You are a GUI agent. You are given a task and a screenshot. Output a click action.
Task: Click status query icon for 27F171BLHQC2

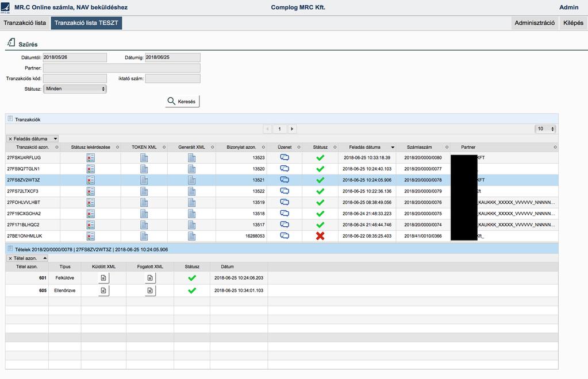click(x=90, y=225)
